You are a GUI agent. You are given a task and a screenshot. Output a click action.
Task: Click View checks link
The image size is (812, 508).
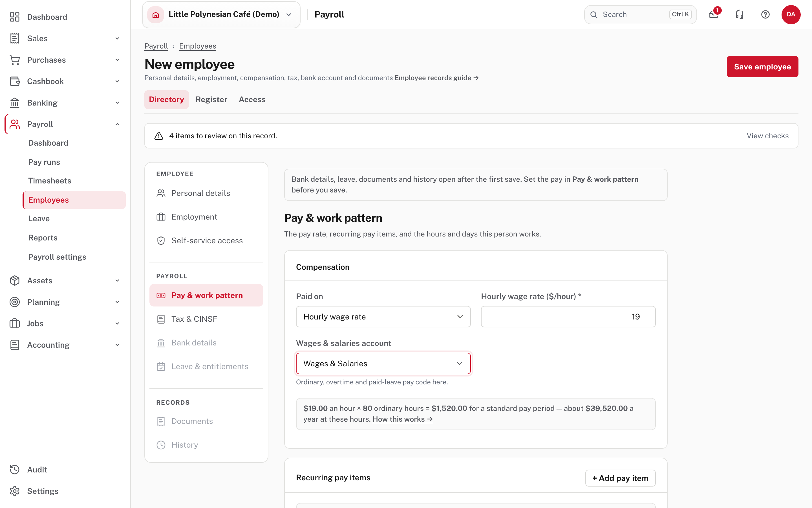pos(767,136)
